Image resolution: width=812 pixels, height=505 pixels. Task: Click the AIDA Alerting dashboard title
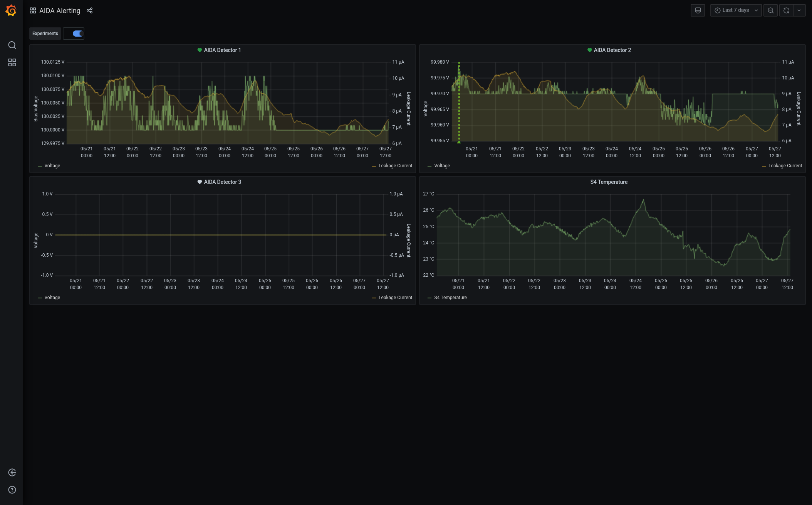click(x=60, y=11)
